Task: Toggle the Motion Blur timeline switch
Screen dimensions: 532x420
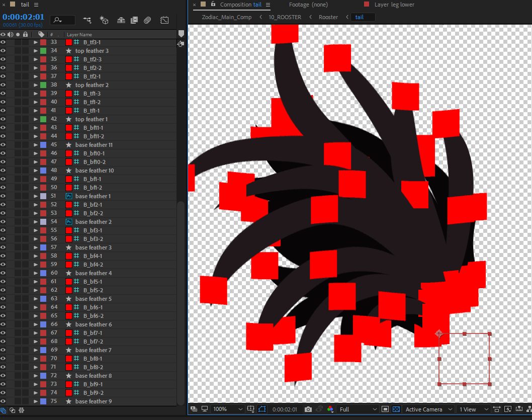Action: click(147, 20)
